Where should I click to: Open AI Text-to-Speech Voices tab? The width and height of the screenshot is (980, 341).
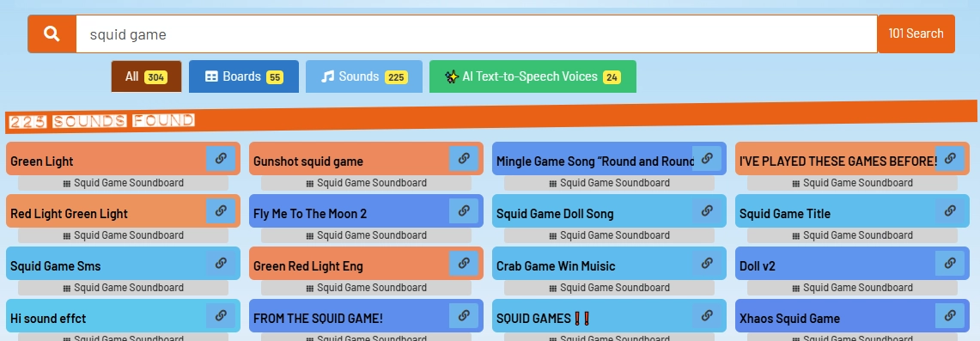pyautogui.click(x=533, y=76)
